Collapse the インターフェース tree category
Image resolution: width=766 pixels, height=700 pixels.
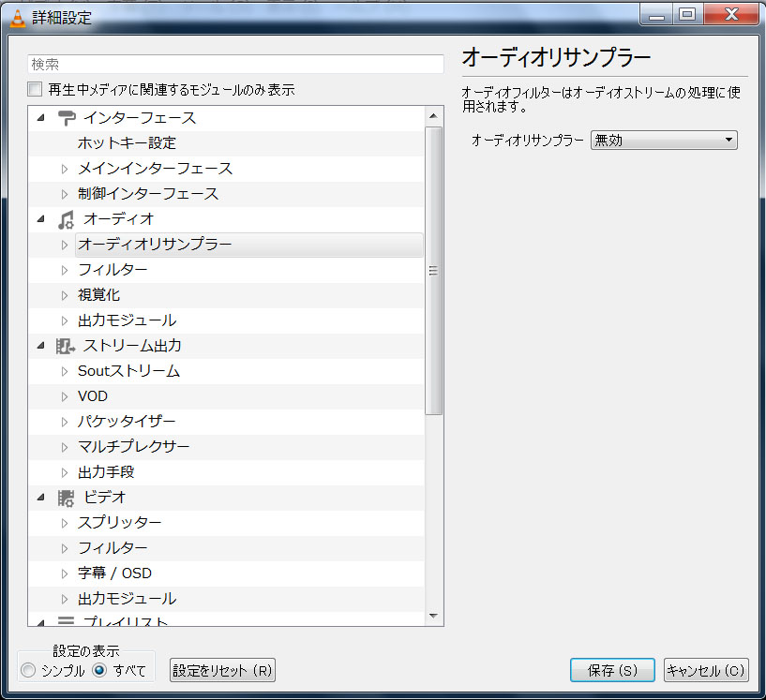[41, 118]
